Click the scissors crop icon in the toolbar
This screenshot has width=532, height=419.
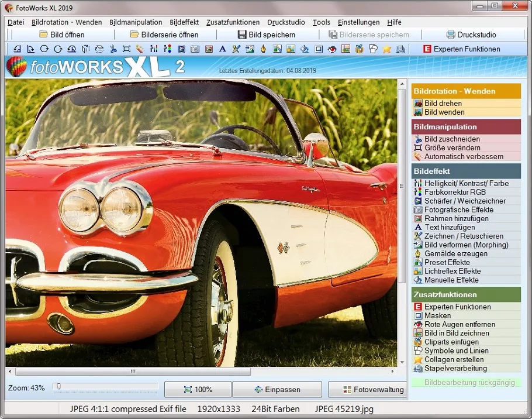pos(113,49)
